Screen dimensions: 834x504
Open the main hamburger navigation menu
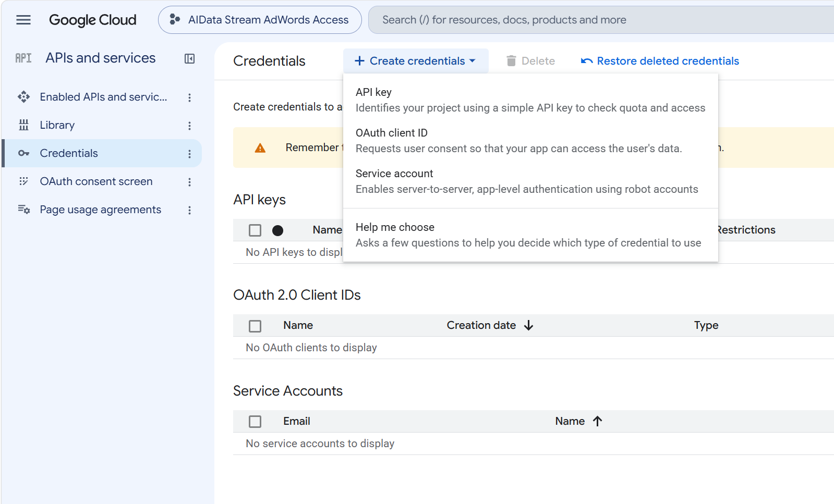(x=23, y=20)
